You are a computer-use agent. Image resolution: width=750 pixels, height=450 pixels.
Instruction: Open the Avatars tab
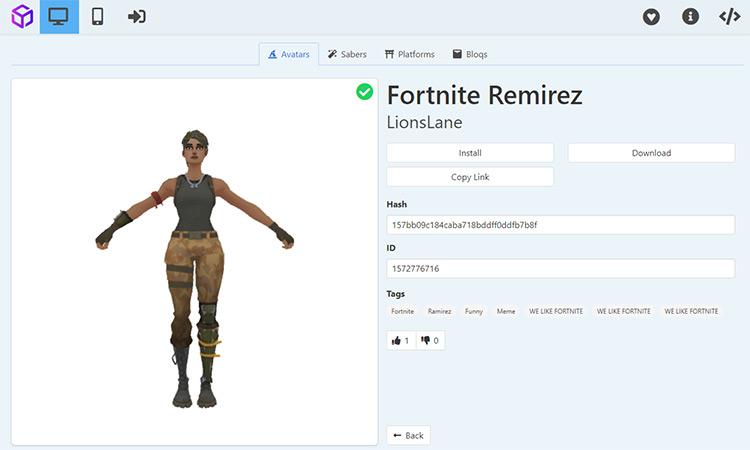click(x=289, y=54)
